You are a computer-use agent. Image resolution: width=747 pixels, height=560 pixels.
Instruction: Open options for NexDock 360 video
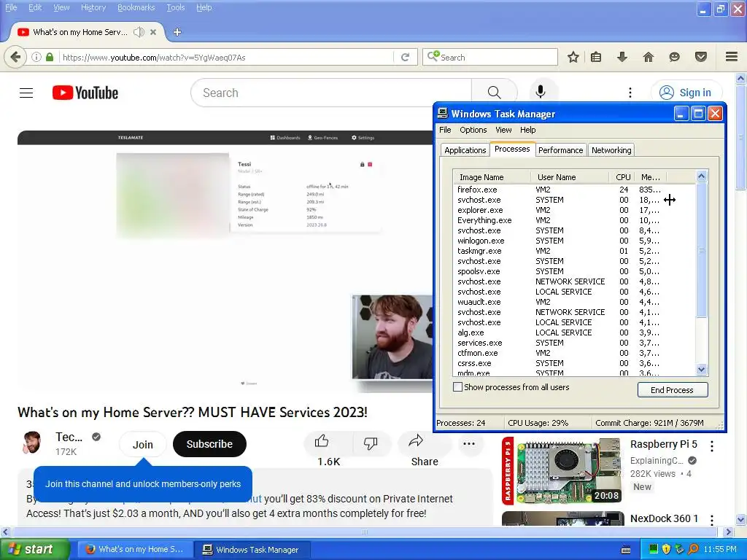click(712, 520)
